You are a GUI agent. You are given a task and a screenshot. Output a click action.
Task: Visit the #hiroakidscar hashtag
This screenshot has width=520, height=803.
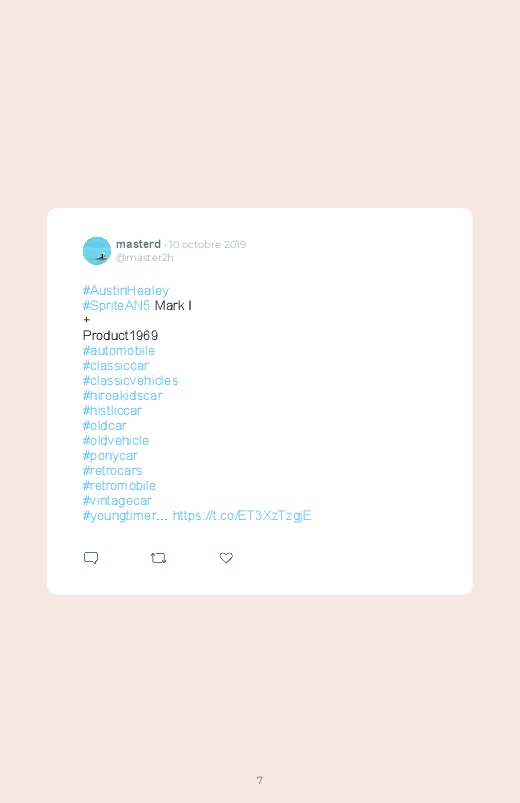[x=122, y=395]
